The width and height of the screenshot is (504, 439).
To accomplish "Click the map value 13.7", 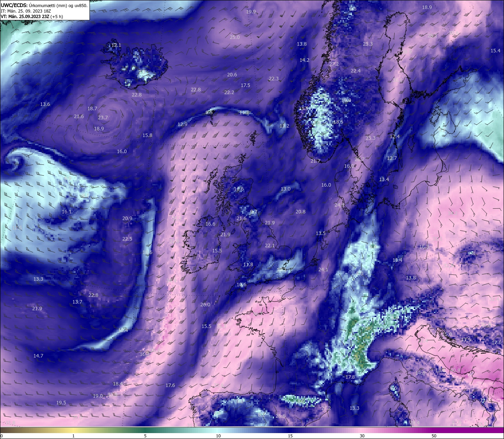I will click(x=77, y=302).
